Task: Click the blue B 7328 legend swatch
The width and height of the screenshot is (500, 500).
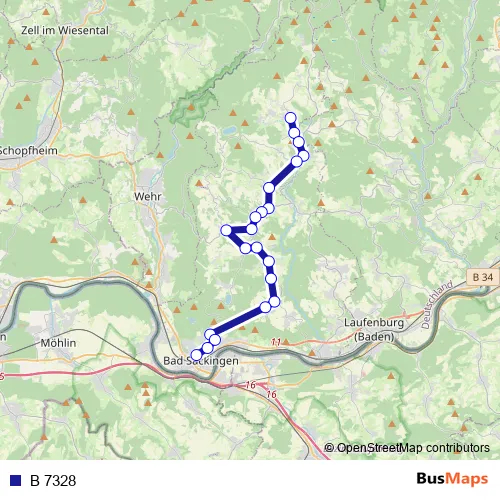Action: [x=15, y=480]
